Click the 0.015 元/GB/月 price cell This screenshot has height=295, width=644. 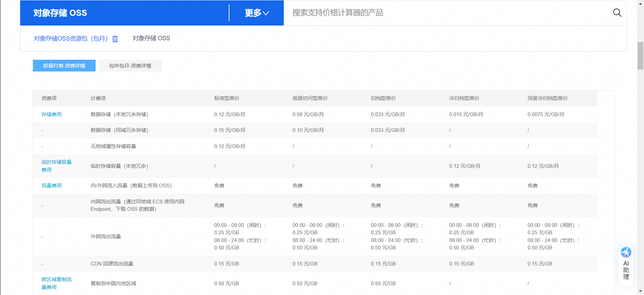tap(466, 114)
